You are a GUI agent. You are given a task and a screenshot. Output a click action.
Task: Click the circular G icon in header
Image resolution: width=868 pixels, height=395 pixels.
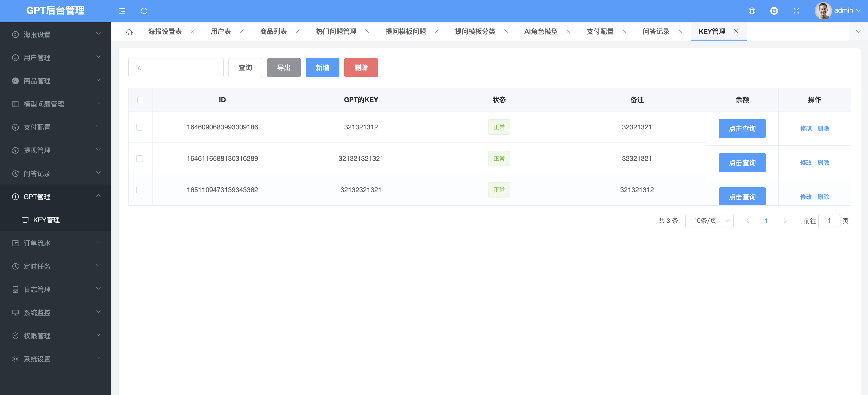click(774, 11)
